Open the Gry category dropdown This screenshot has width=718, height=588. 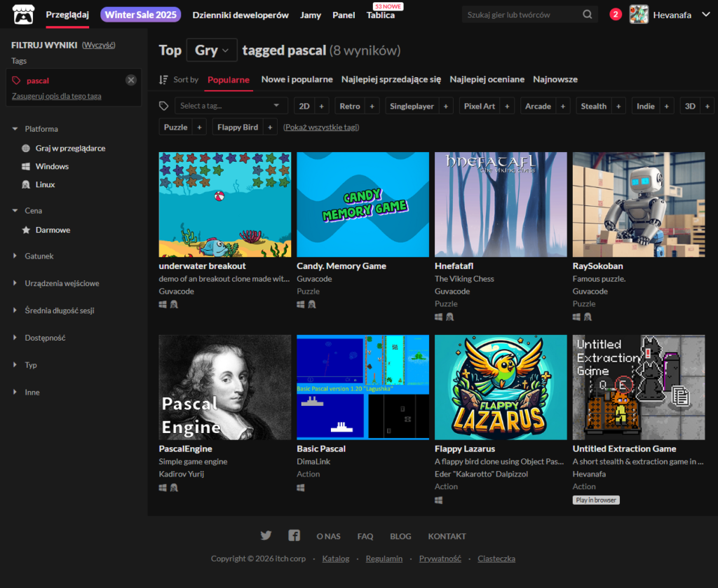(212, 50)
